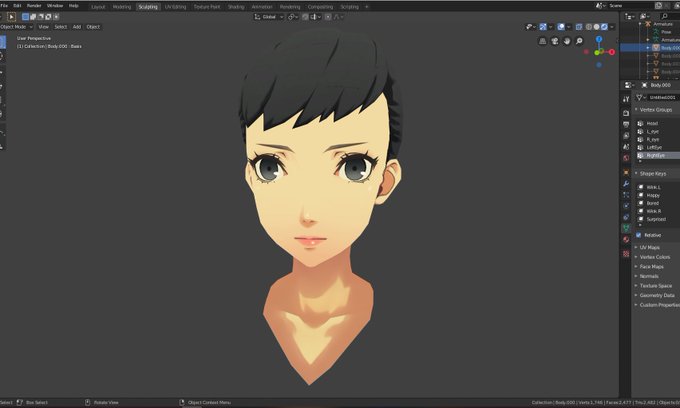The width and height of the screenshot is (680, 408).
Task: Open the Window menu
Action: [x=55, y=6]
